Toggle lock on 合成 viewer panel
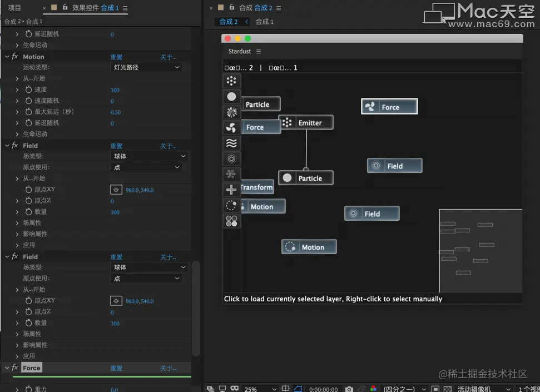 (232, 7)
